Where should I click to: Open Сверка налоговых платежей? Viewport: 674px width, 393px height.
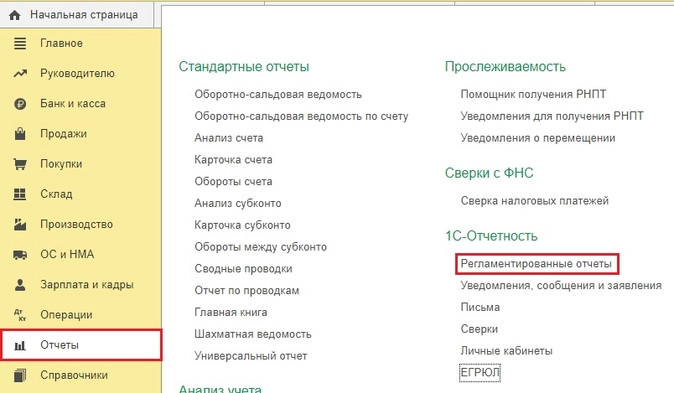pos(535,201)
